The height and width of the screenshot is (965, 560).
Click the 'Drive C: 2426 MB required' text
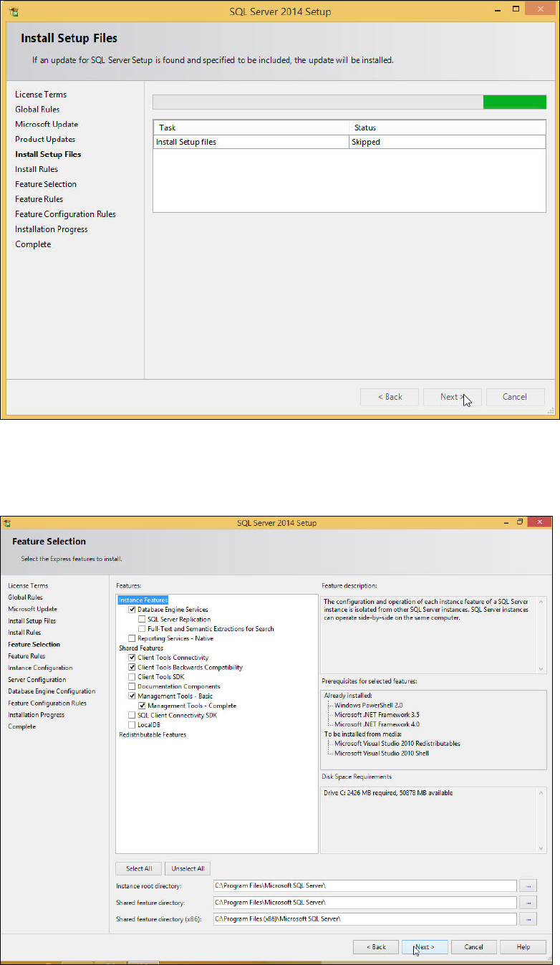point(388,793)
